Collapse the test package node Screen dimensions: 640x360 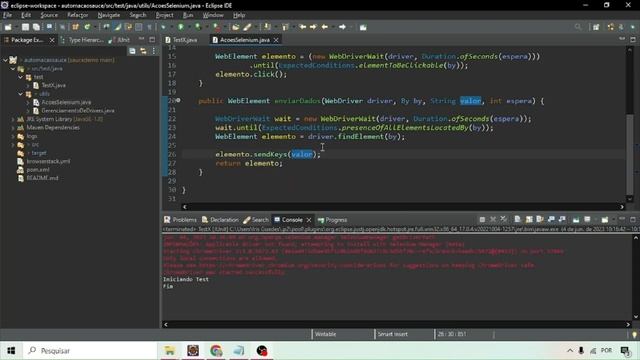click(x=20, y=77)
